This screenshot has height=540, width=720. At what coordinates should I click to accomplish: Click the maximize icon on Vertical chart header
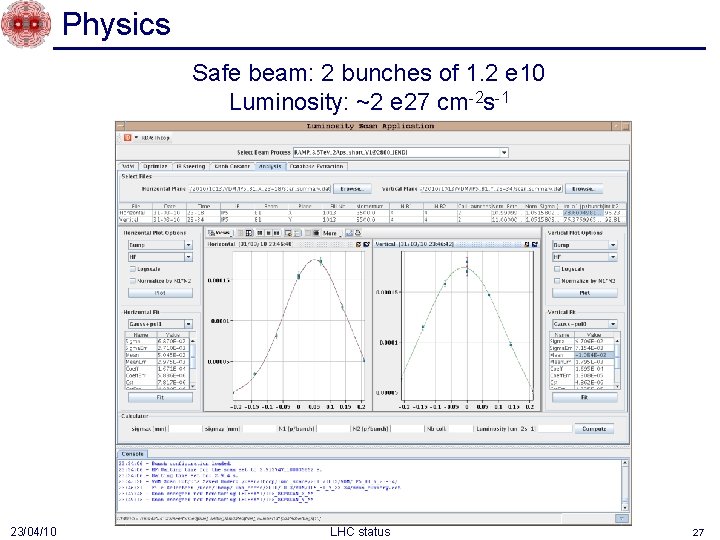point(527,244)
